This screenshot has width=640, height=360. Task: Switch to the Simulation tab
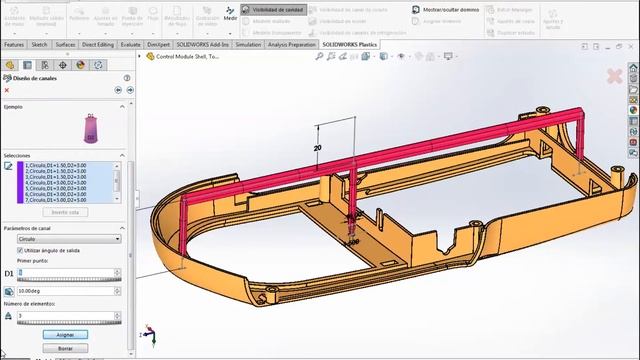248,44
